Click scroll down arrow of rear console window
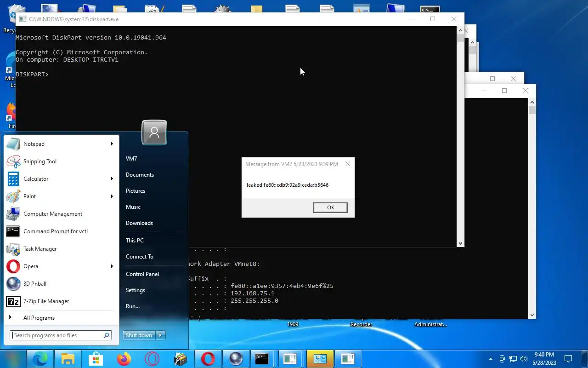588x368 pixels. coord(532,315)
